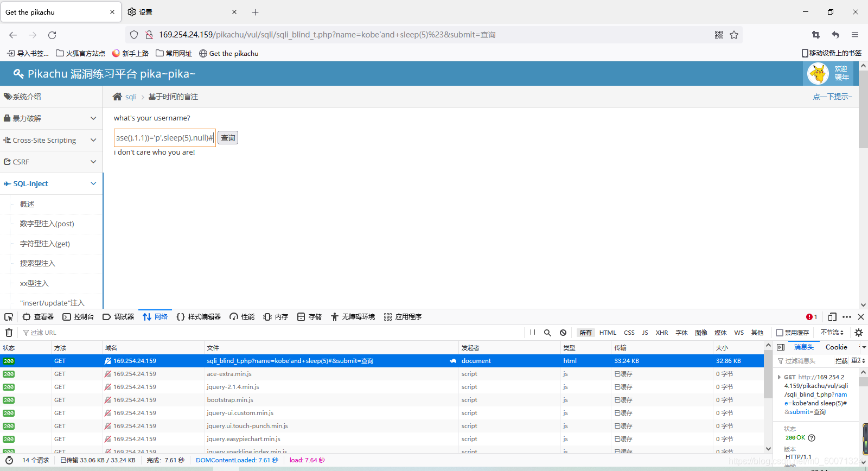Open the 样式编辑器 style editor tab
The height and width of the screenshot is (471, 868).
point(199,317)
